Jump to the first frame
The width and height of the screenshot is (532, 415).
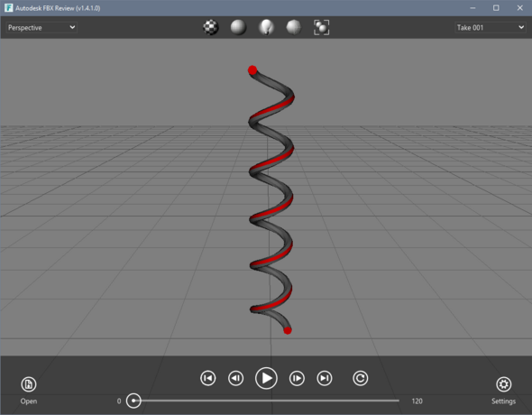[x=208, y=378]
